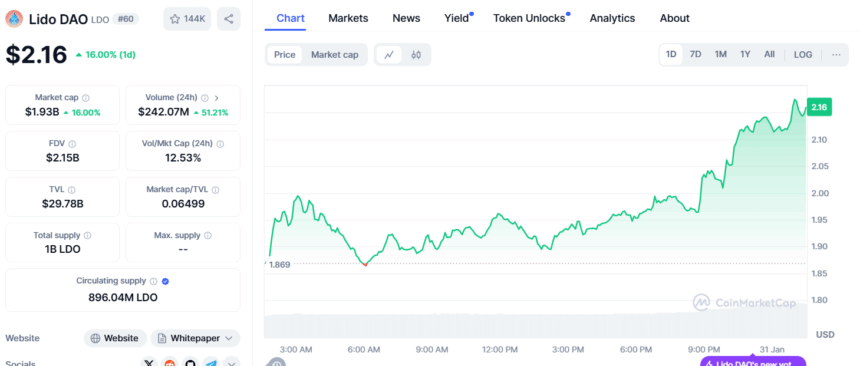Click the 1.869 opening price label
Image resolution: width=860 pixels, height=366 pixels.
point(279,264)
